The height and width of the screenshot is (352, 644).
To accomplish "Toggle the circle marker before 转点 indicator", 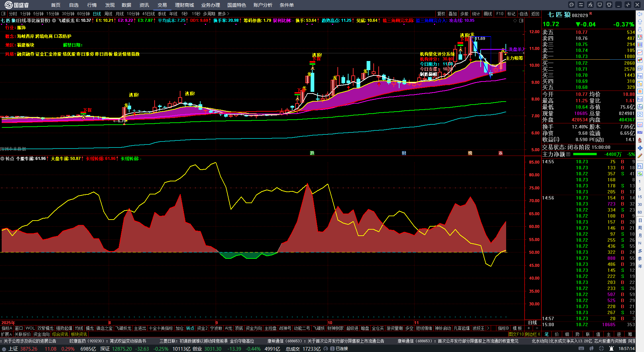I will pyautogui.click(x=2, y=159).
